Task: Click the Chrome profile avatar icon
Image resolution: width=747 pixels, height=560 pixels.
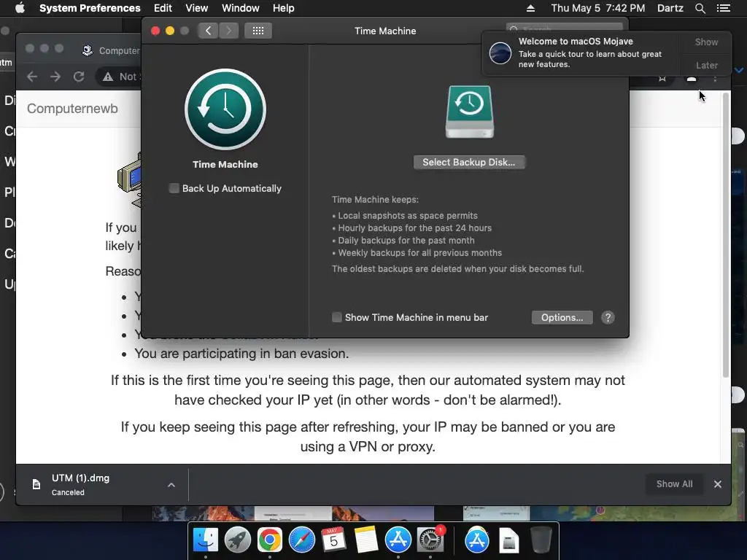Action: pyautogui.click(x=692, y=79)
